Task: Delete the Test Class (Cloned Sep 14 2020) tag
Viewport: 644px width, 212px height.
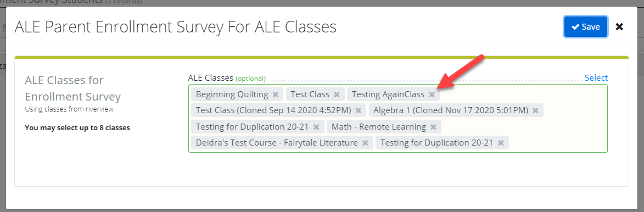Action: 358,110
